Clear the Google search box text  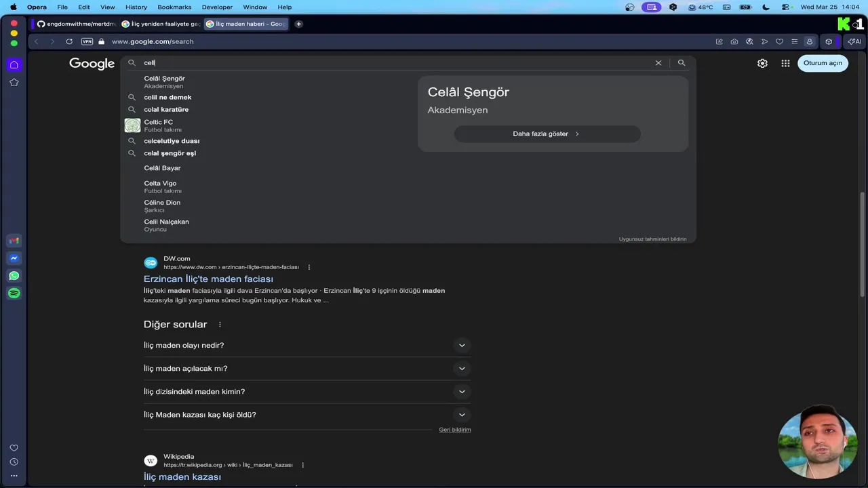(x=658, y=63)
